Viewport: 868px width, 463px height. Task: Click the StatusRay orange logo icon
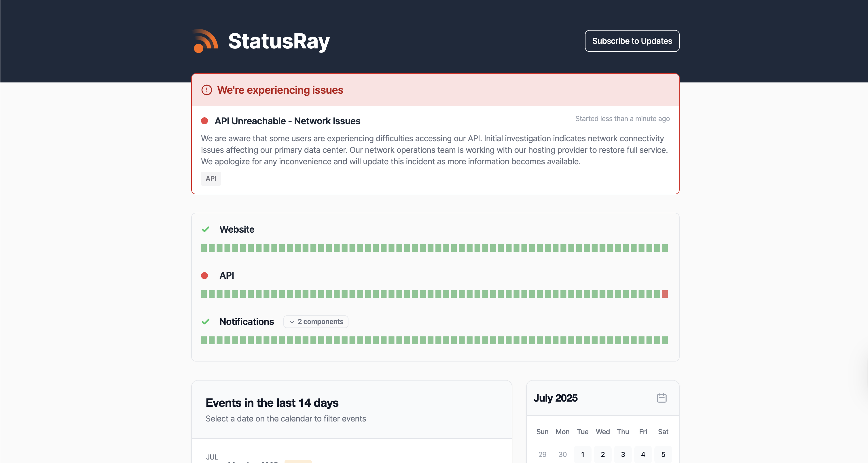[206, 41]
